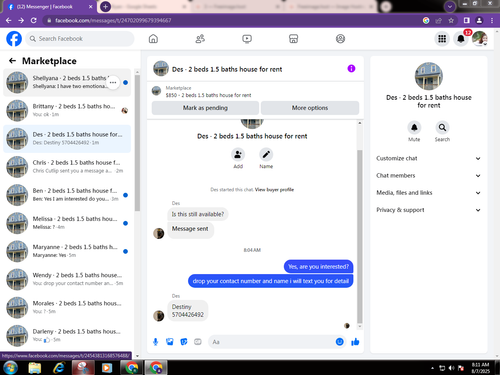Open Windows Media Player from taskbar

(x=107, y=368)
